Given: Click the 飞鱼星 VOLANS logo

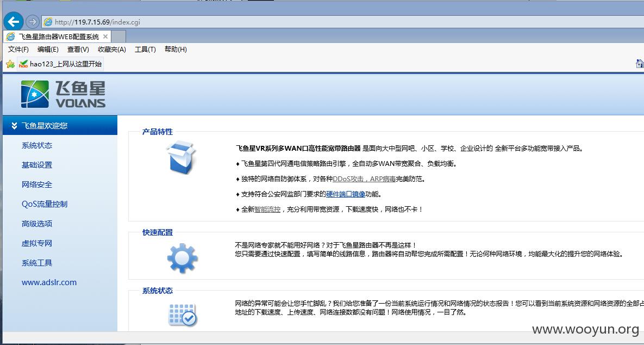Looking at the screenshot, I should [x=63, y=94].
